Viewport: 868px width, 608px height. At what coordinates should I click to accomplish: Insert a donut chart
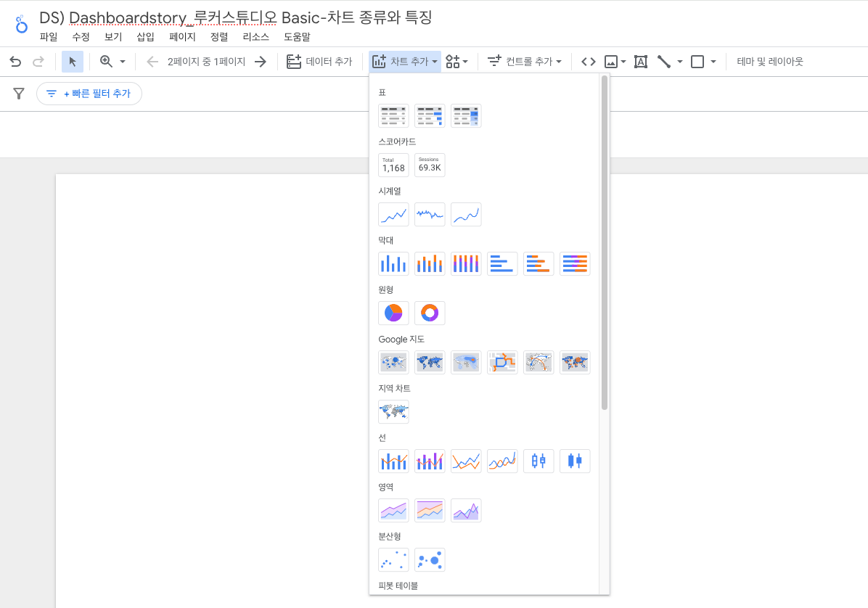click(430, 313)
